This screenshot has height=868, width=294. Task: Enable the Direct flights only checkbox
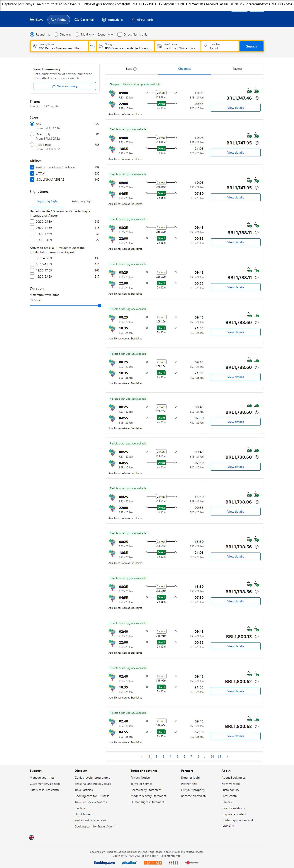pyautogui.click(x=120, y=34)
